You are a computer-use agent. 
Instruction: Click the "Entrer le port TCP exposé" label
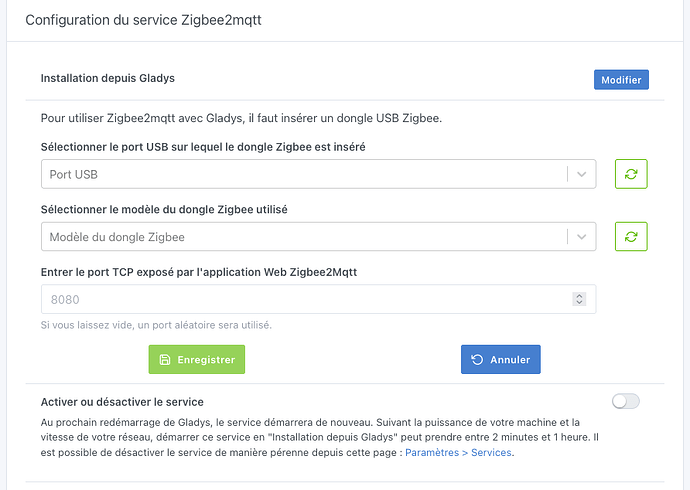pyautogui.click(x=199, y=272)
